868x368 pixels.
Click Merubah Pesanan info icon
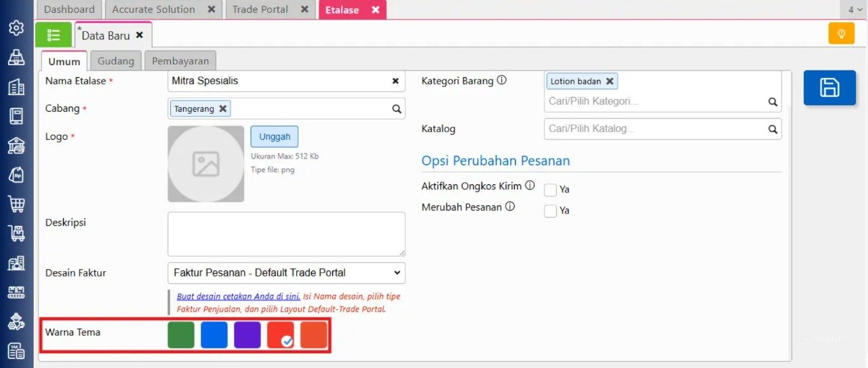(x=510, y=207)
